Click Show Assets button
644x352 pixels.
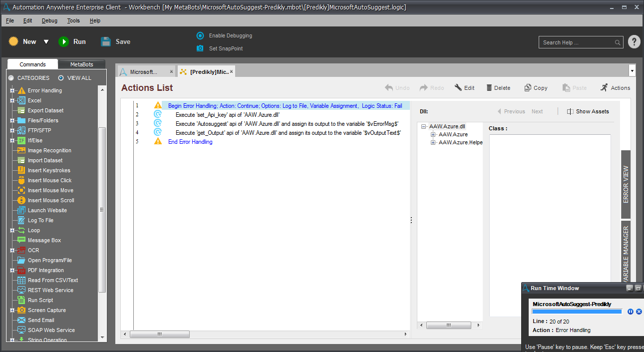click(x=588, y=111)
